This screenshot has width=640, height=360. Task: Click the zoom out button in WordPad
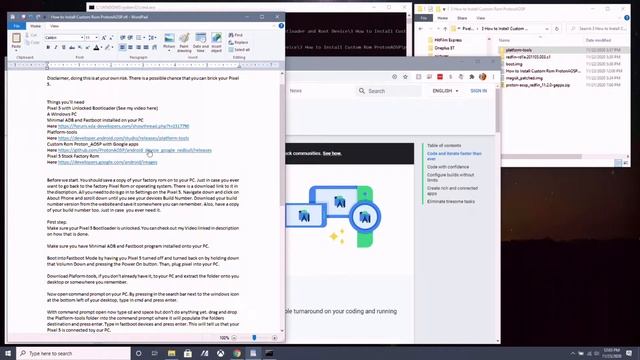pos(234,338)
